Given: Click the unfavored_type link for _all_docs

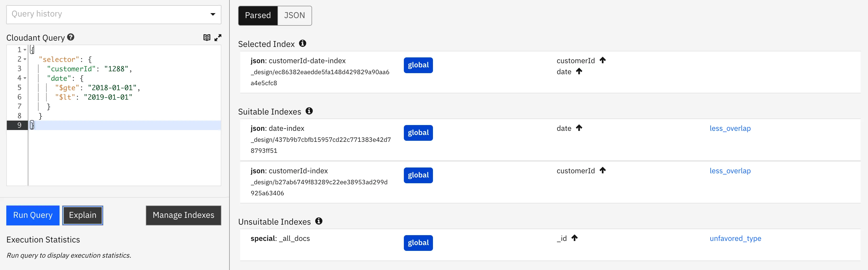Looking at the screenshot, I should [x=735, y=238].
